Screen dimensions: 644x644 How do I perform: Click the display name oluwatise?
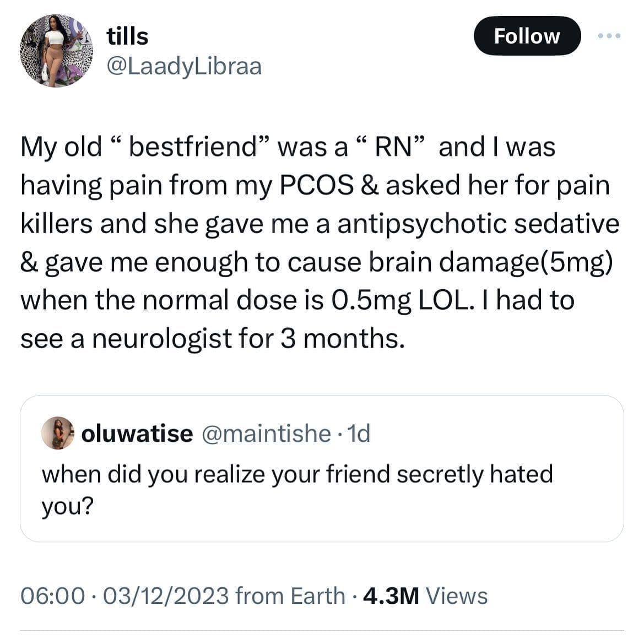136,434
